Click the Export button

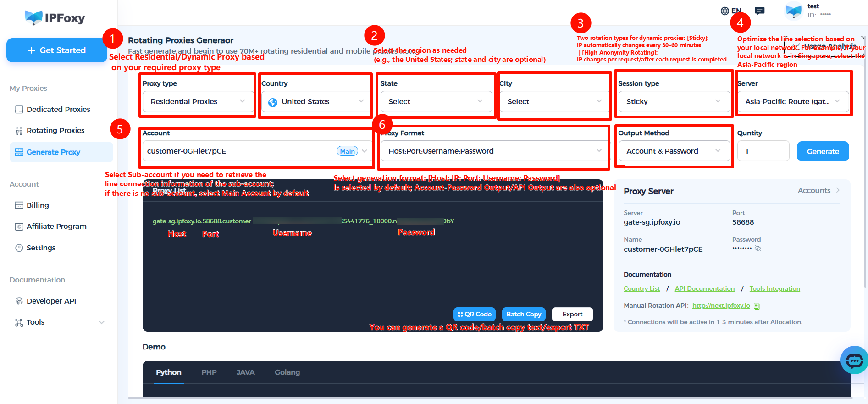tap(572, 314)
